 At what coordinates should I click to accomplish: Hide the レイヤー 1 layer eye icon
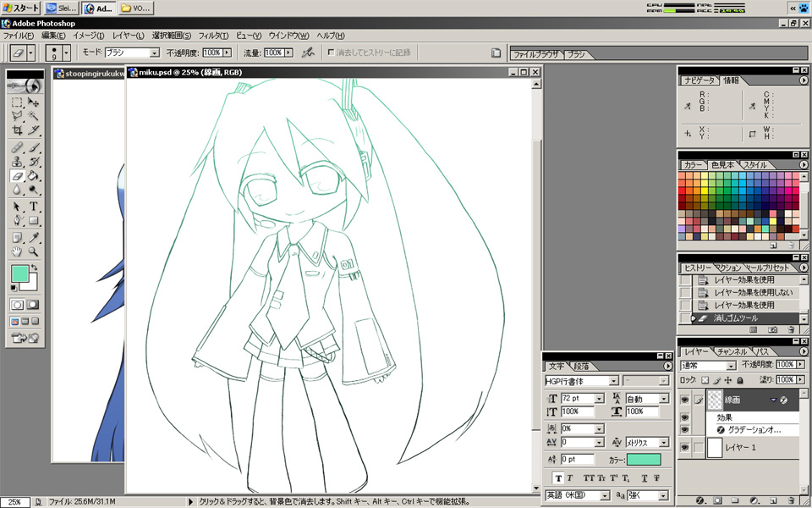[x=684, y=447]
